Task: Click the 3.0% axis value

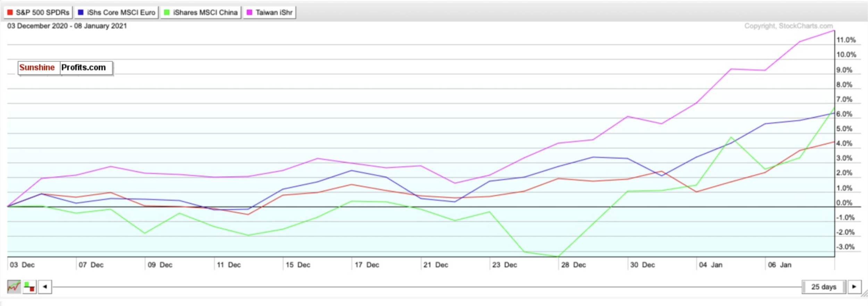Action: coord(844,158)
